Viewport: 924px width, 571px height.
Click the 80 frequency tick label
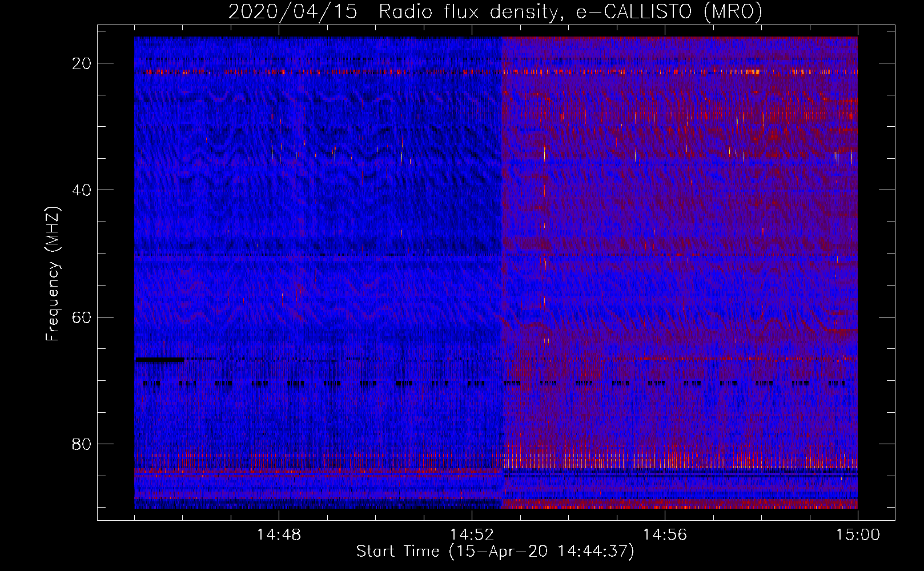82,444
